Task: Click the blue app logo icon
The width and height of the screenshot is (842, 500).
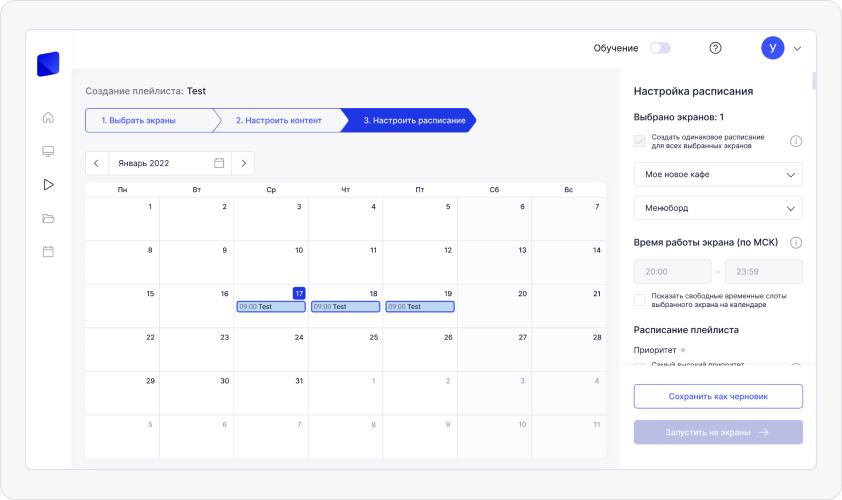Action: 48,64
